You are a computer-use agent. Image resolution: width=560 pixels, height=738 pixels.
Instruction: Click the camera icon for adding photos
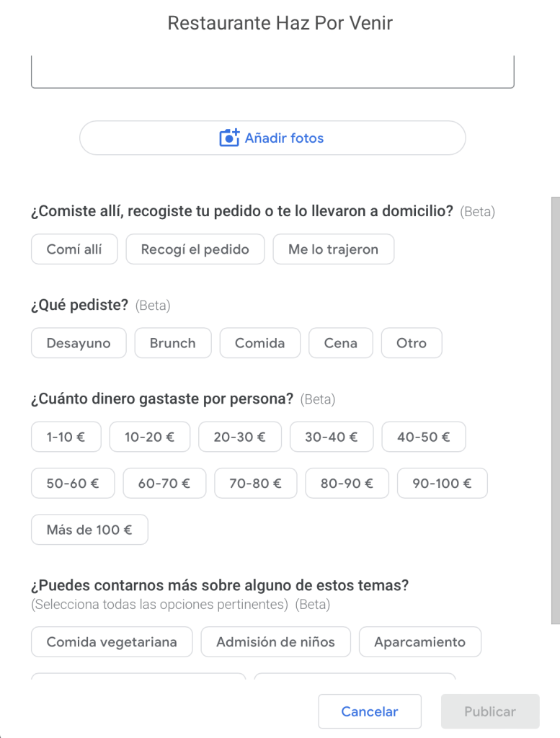(x=229, y=138)
